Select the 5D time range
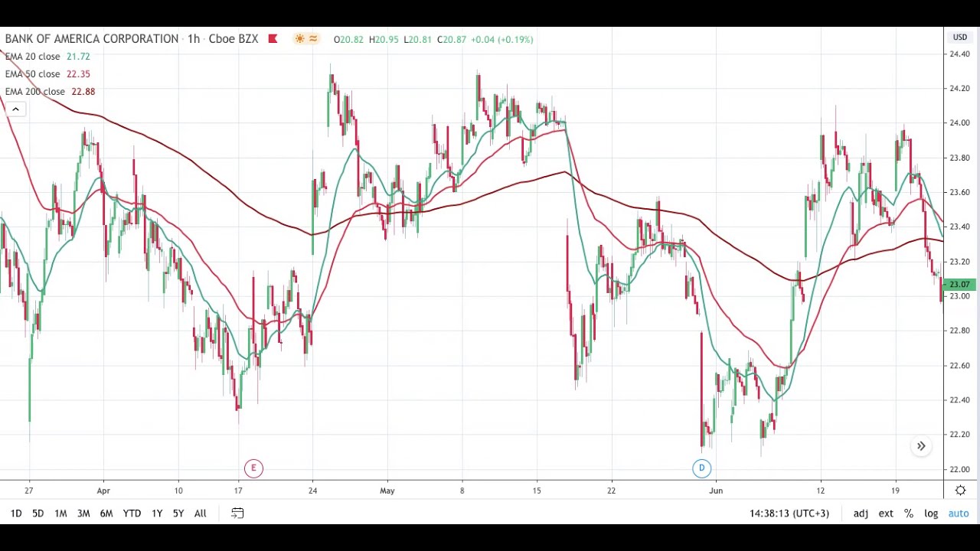 pyautogui.click(x=38, y=514)
